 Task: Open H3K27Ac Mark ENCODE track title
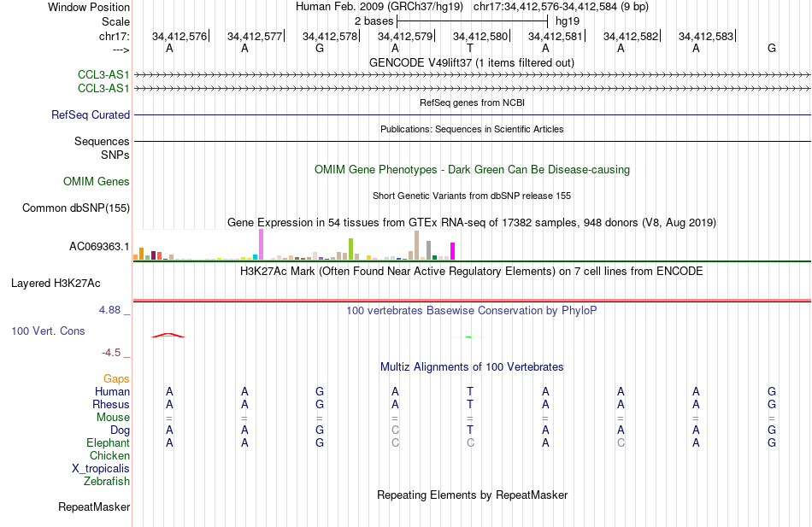click(x=472, y=272)
